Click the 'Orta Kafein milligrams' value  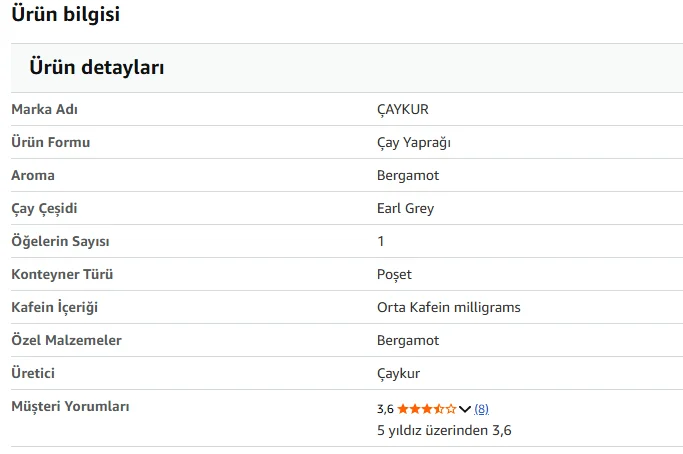pyautogui.click(x=449, y=307)
